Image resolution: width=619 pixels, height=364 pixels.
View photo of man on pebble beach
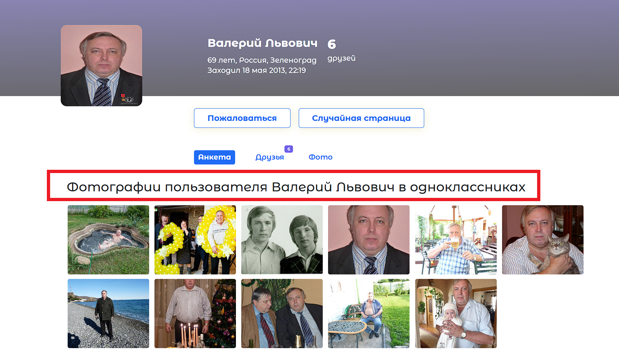click(108, 314)
